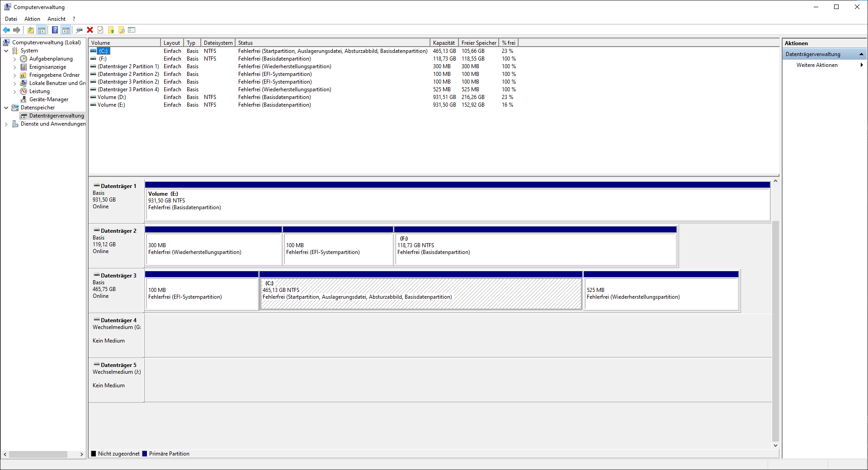Click the red X delete toolbar icon
This screenshot has height=470, width=868.
coord(90,30)
